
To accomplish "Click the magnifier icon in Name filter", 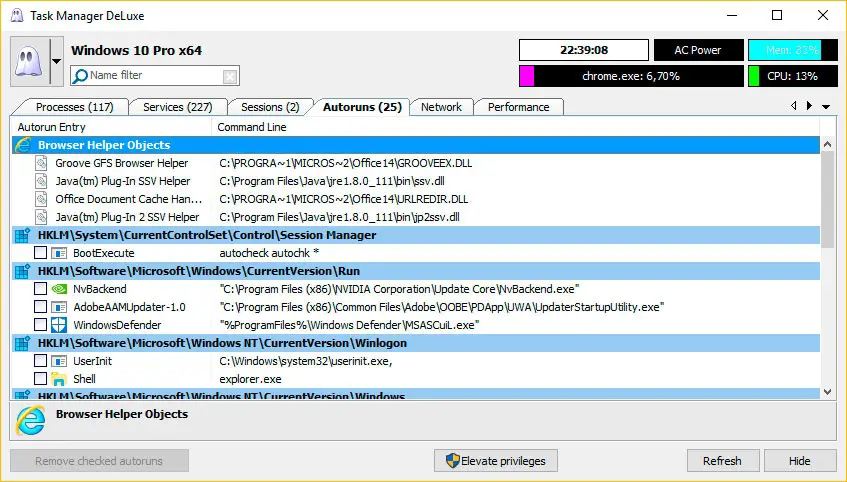I will click(80, 76).
